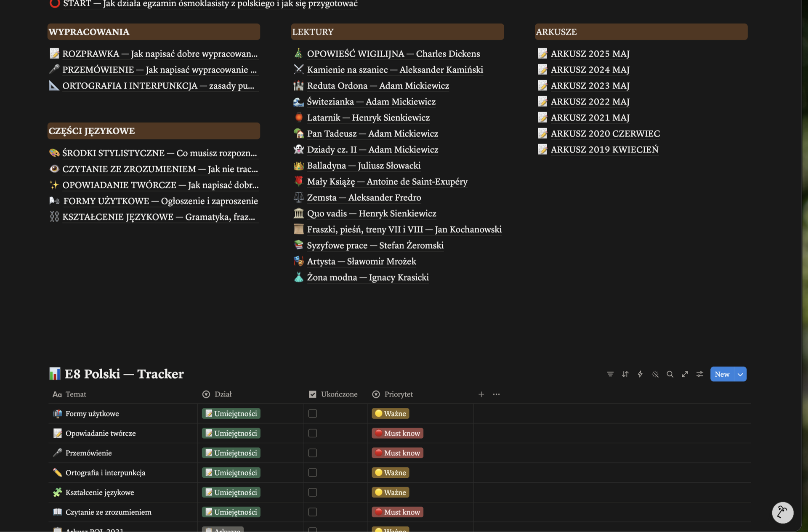Open Dział select for Ortografia i interpunkcja
The image size is (808, 532).
231,473
